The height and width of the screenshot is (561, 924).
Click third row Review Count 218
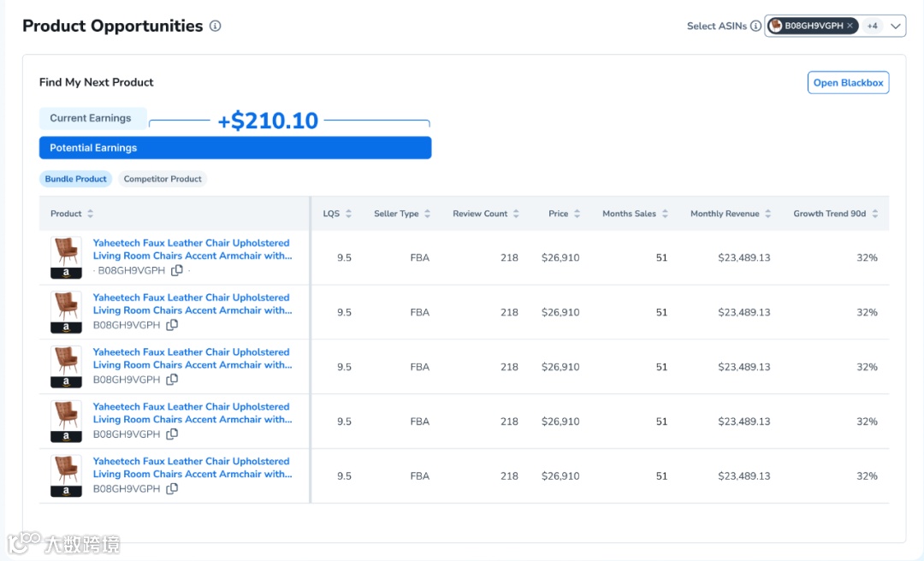click(509, 367)
